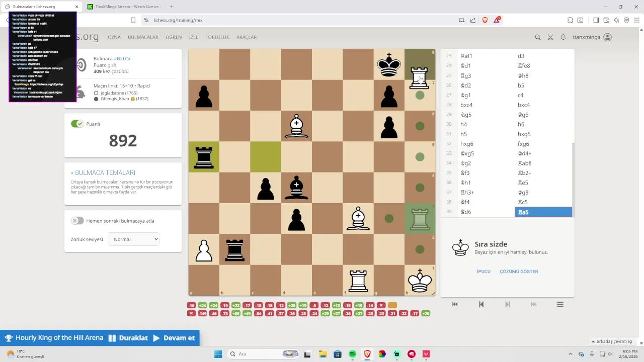Open Spotify from the taskbar

tap(352, 354)
